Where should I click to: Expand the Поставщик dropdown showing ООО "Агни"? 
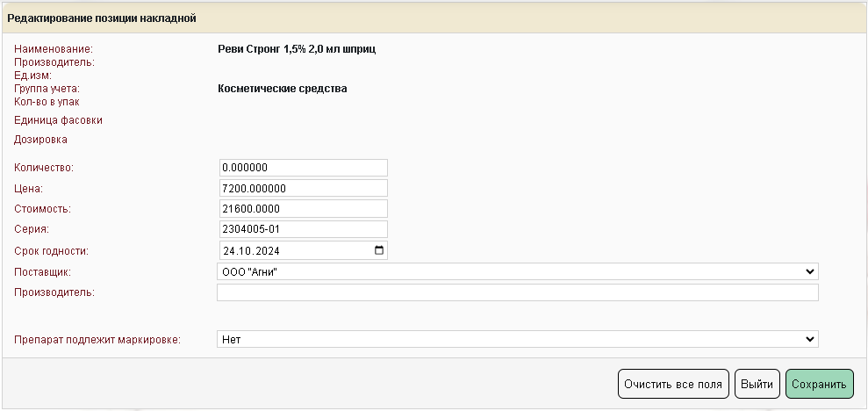(x=517, y=272)
